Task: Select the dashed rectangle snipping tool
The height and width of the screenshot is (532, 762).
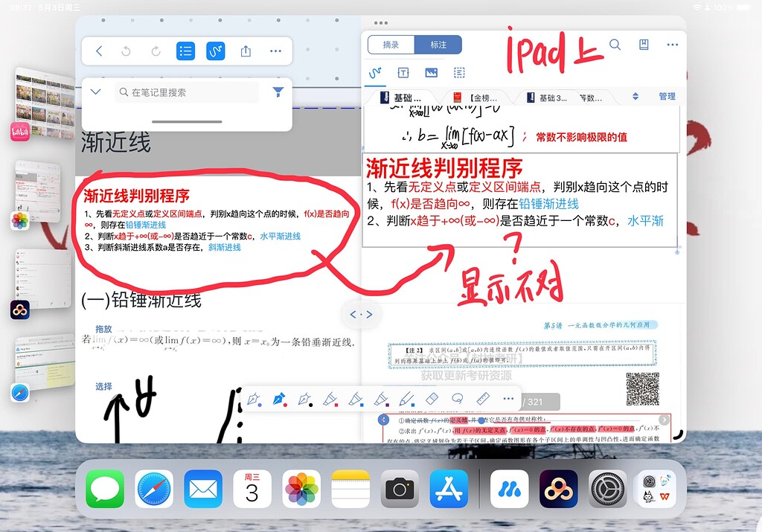Action: [458, 71]
